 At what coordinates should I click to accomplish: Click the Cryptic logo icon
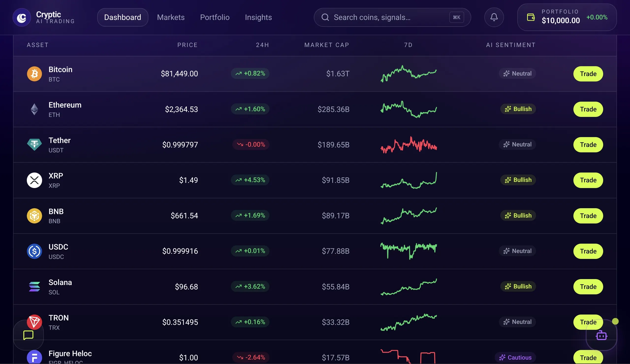tap(22, 17)
